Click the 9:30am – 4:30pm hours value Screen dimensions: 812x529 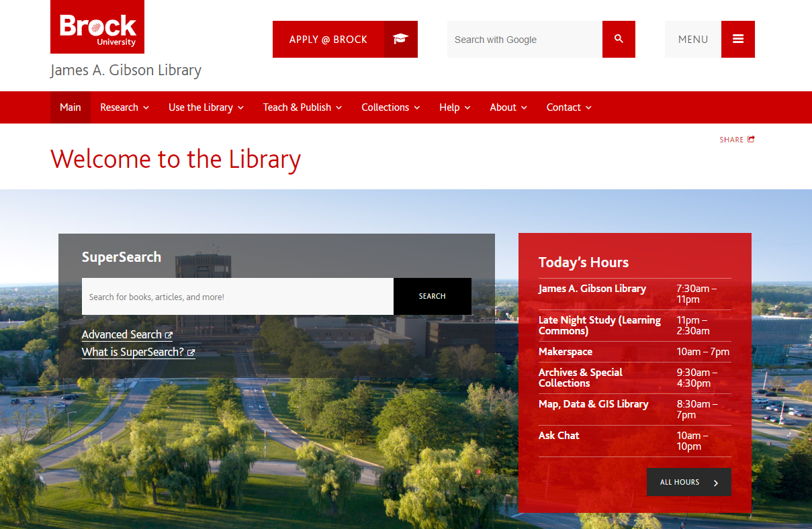pyautogui.click(x=697, y=378)
